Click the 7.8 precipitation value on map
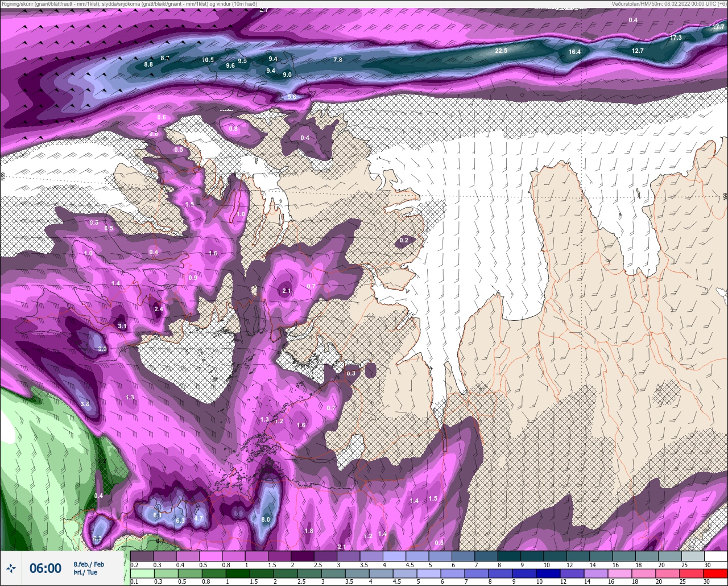The height and width of the screenshot is (586, 728). coord(338,60)
